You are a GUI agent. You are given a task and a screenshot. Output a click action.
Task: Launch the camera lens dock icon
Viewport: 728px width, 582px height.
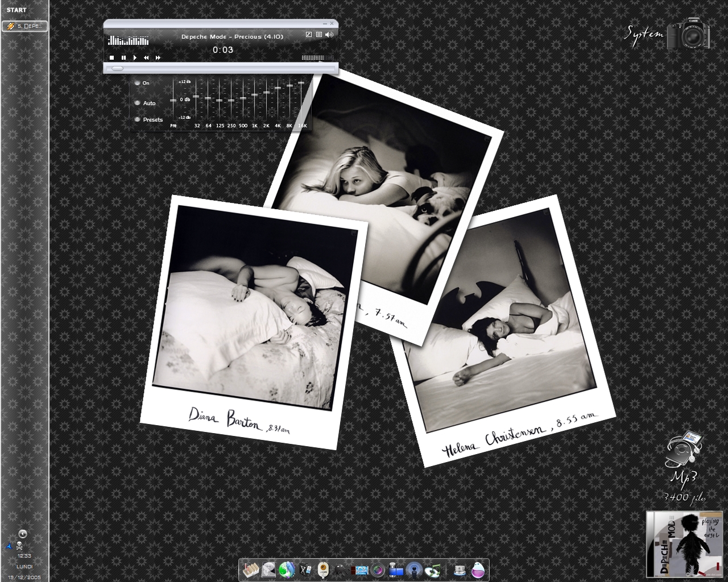point(378,570)
